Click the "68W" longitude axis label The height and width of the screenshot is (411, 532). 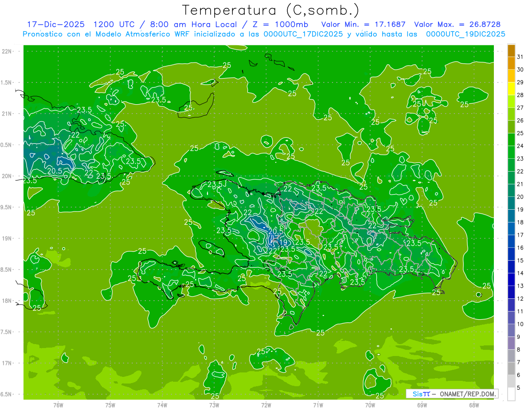click(474, 405)
